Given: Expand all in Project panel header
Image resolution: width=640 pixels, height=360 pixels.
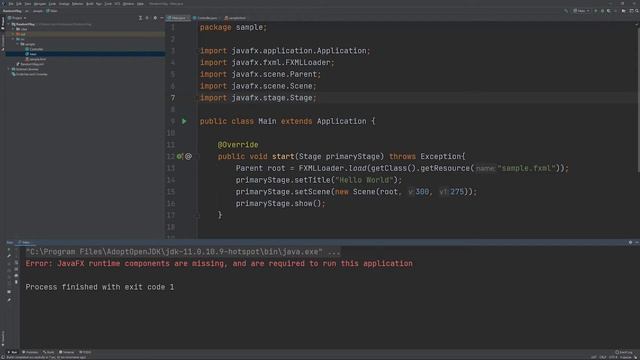Looking at the screenshot, I should pos(140,18).
